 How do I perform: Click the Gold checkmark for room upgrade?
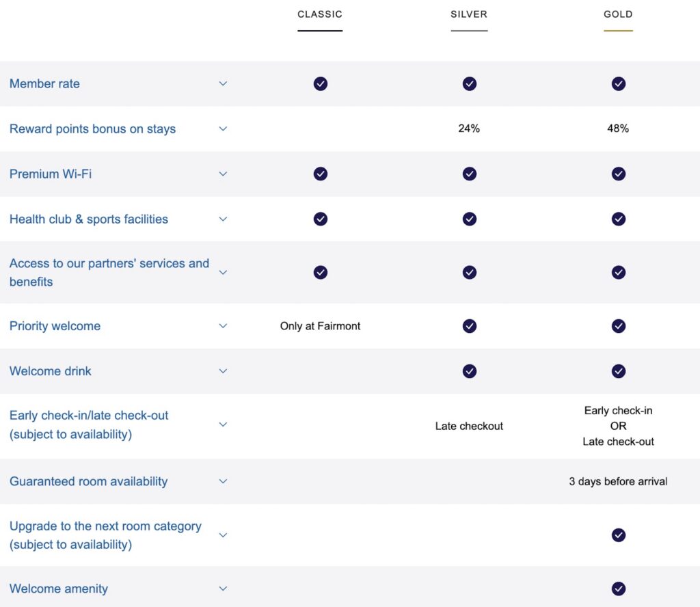(618, 535)
